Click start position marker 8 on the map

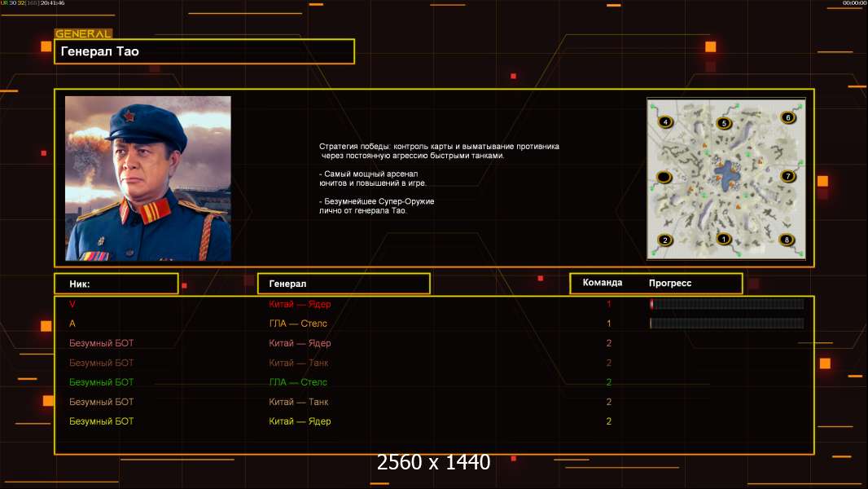[787, 240]
